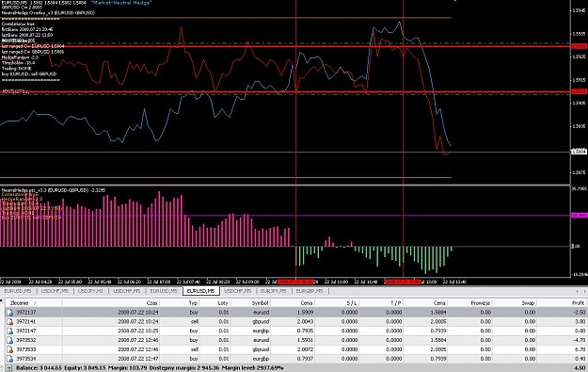Click the Prowizja column header
Screen dimensions: 588x372
(x=481, y=303)
